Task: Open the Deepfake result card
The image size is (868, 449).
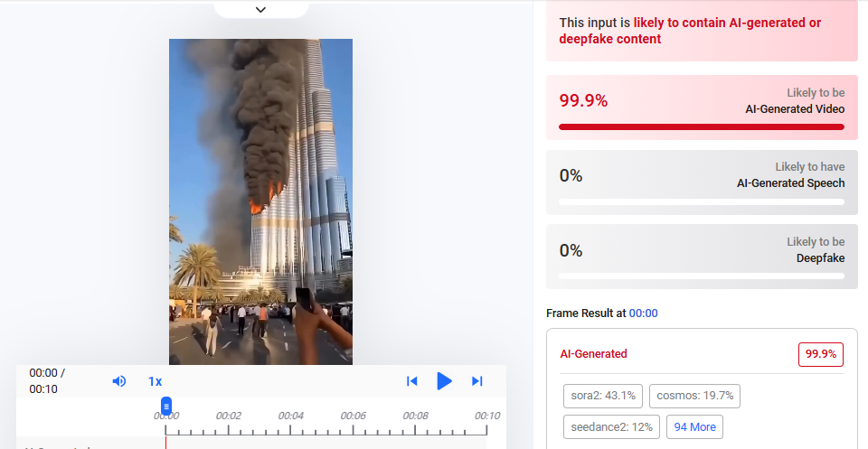Action: coord(702,257)
